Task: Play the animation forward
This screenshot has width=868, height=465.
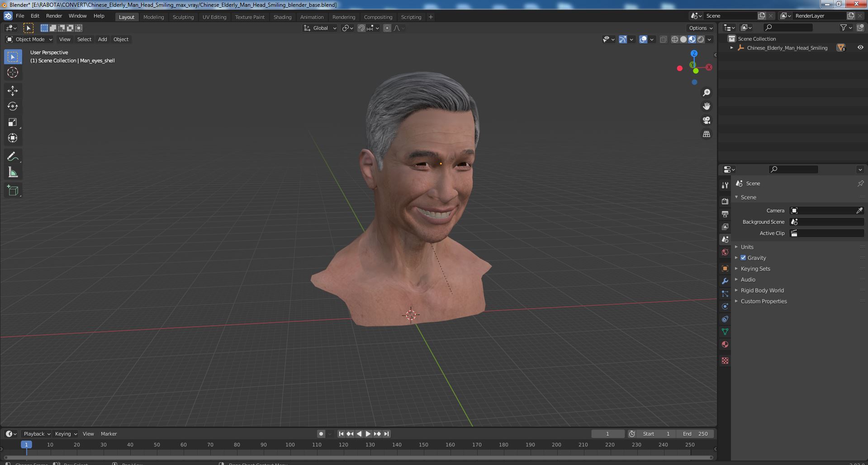Action: point(368,434)
